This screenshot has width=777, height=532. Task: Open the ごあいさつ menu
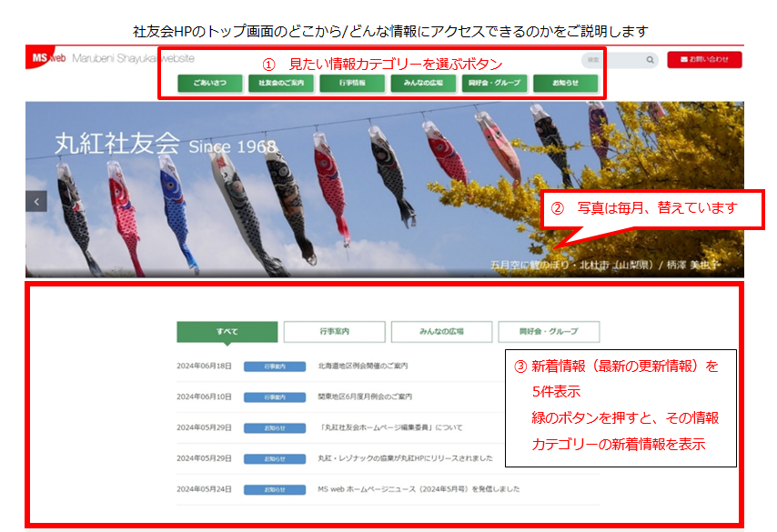(x=210, y=84)
